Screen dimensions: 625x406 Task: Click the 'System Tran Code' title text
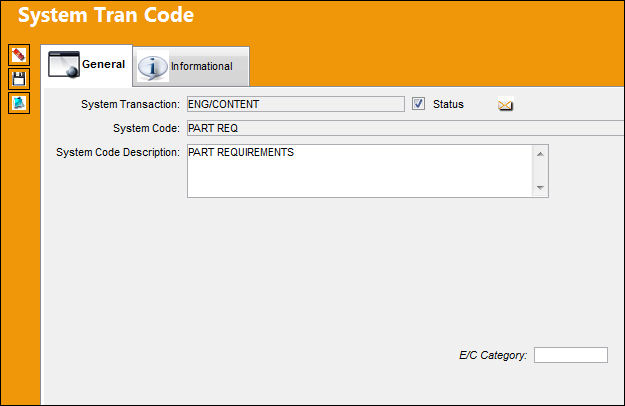click(106, 16)
